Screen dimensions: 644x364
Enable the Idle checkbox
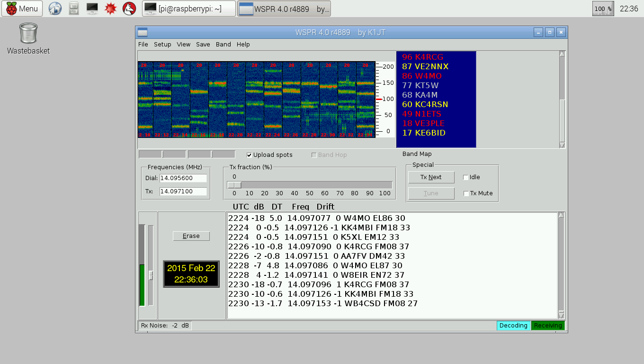466,177
